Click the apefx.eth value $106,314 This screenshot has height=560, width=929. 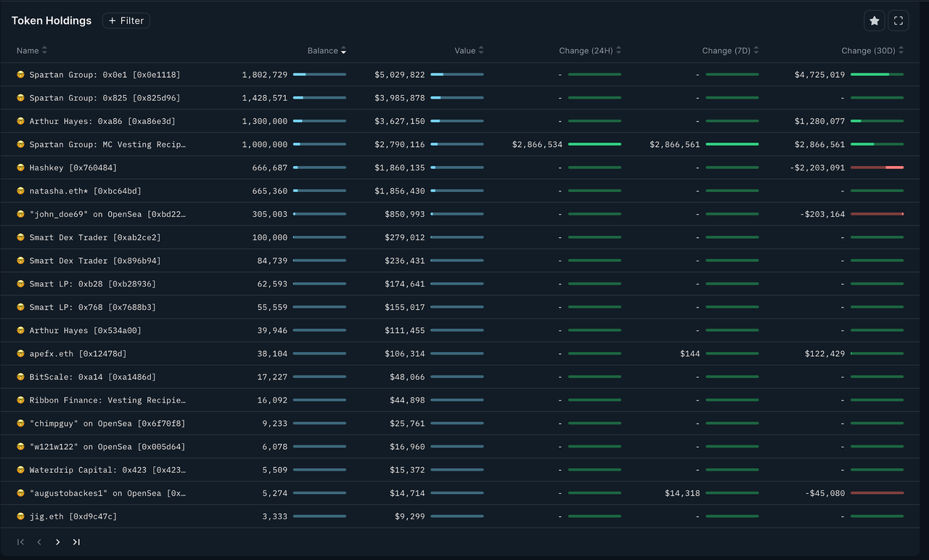[405, 353]
